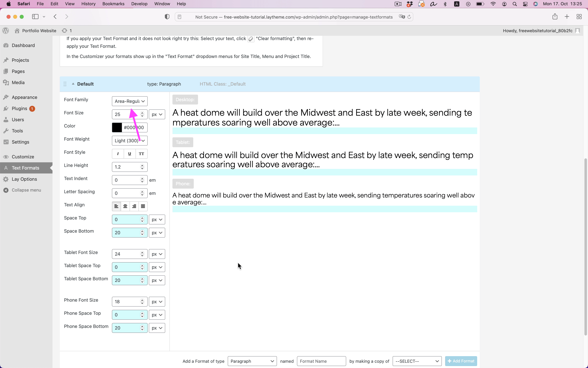Click the Tablet preview label
Image resolution: width=588 pixels, height=368 pixels.
[183, 142]
